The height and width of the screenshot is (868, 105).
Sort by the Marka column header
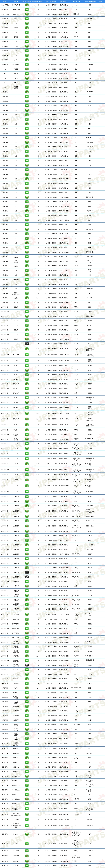(5, 2)
